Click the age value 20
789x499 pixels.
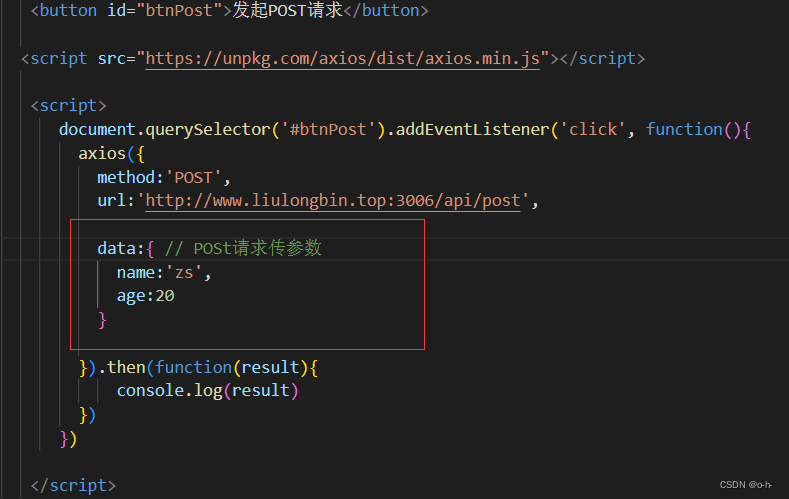coord(165,296)
